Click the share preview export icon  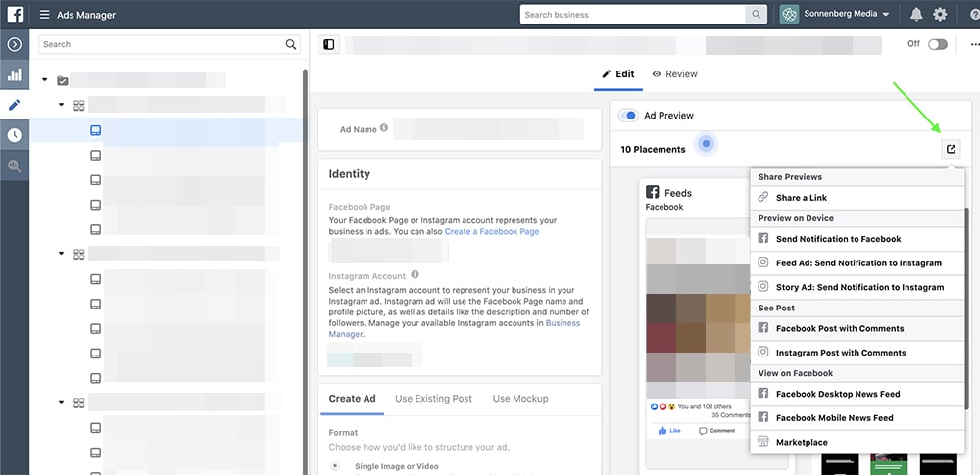[x=950, y=149]
